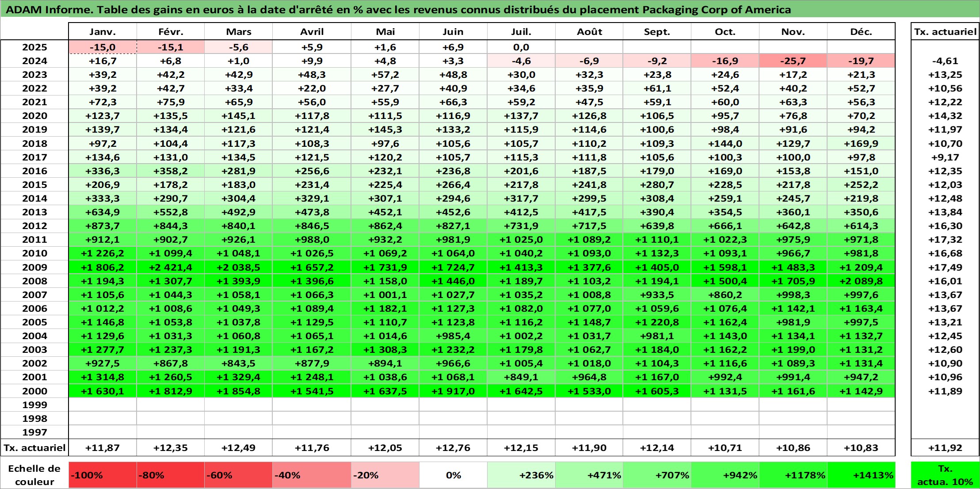980x489 pixels.
Task: Click the Echelle de couleur label
Action: click(34, 475)
